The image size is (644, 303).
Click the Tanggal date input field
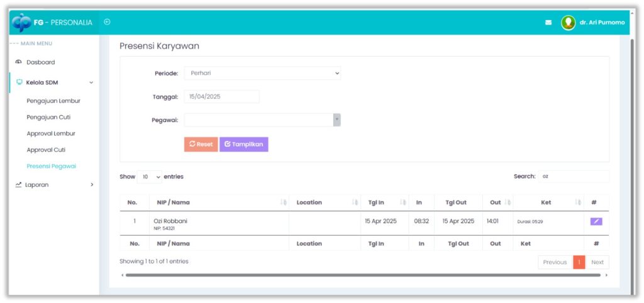221,97
